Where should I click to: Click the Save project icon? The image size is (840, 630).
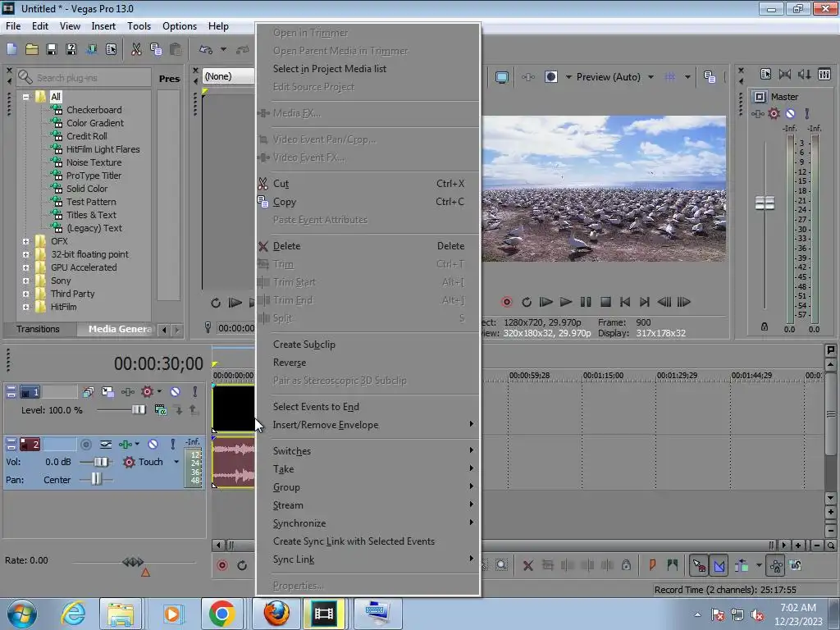pyautogui.click(x=52, y=49)
